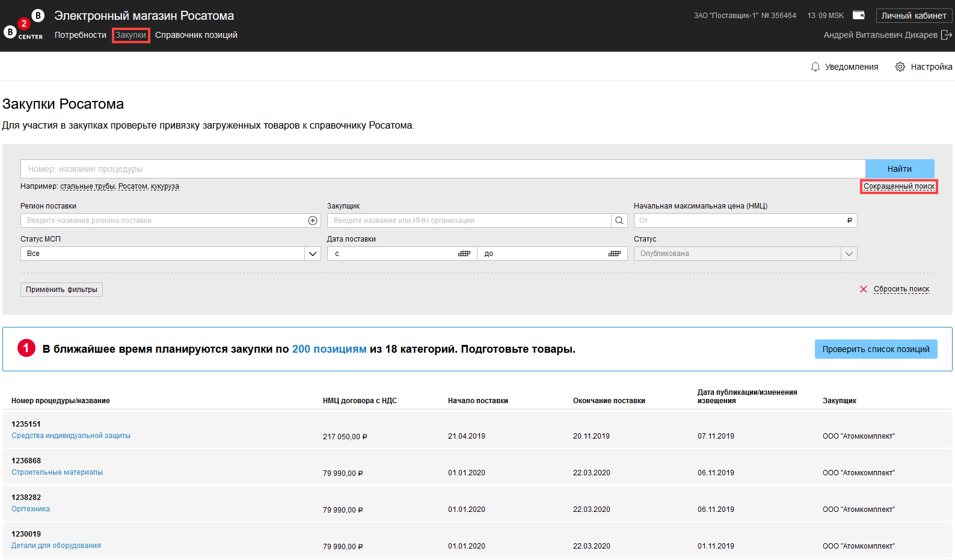955x560 pixels.
Task: Click red X reset search icon
Action: coord(864,289)
